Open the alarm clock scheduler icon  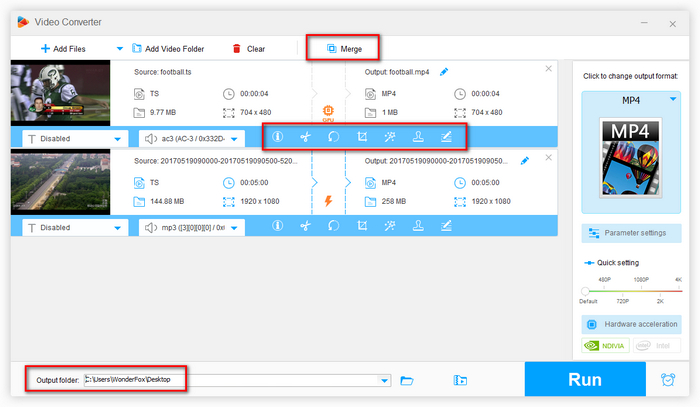[x=668, y=380]
